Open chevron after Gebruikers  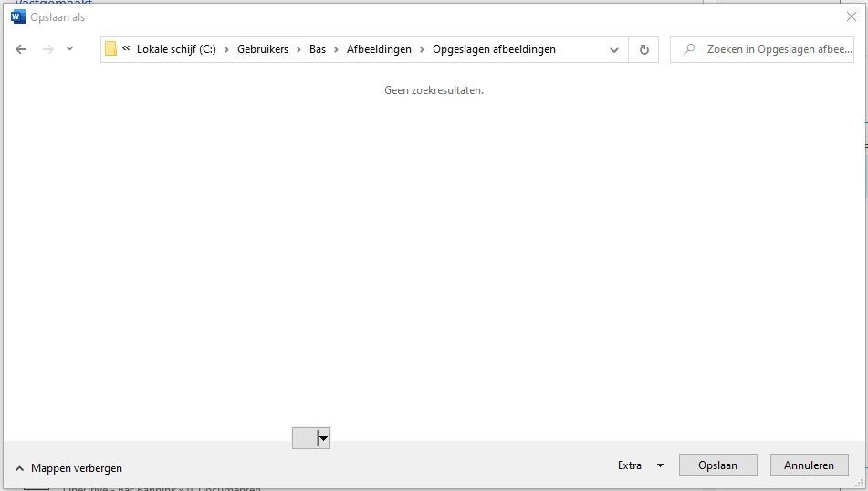pyautogui.click(x=299, y=49)
